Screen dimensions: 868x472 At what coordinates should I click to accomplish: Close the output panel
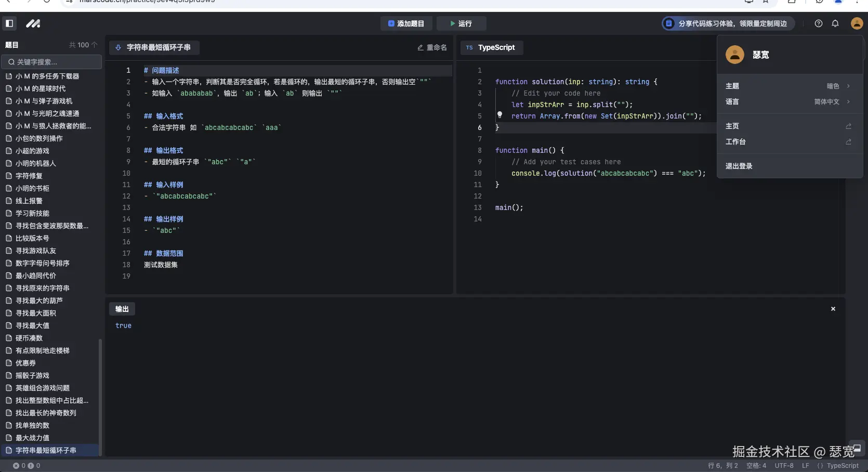pos(833,309)
